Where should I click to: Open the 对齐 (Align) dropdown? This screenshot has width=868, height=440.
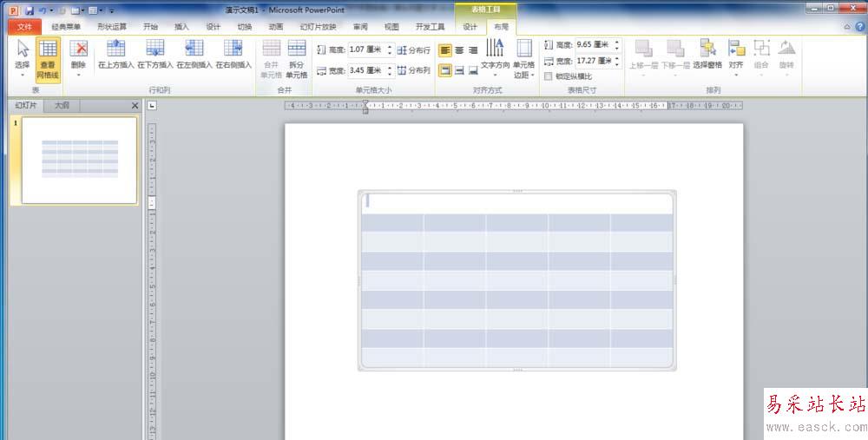coord(736,58)
